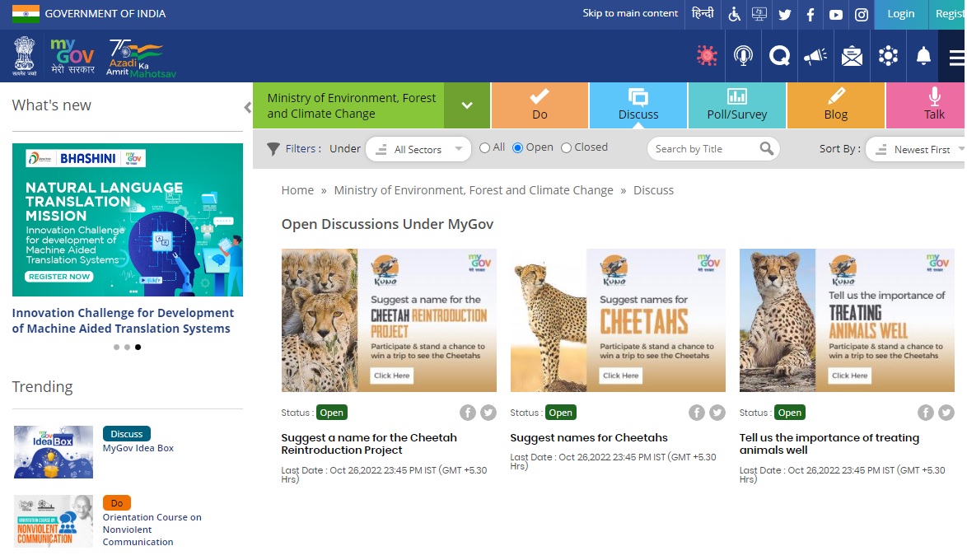Screen dimensions: 967x560
Task: Open MyGov YouTube channel icon
Action: click(835, 14)
